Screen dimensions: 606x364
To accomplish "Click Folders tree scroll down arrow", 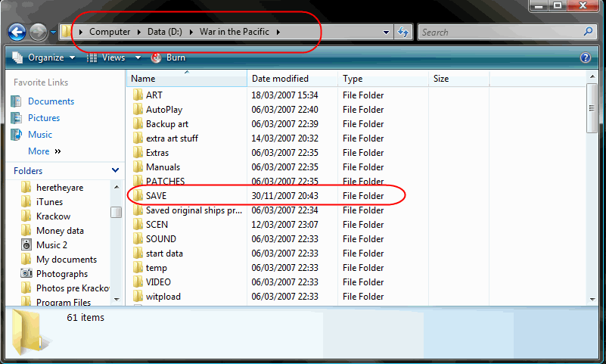I will (117, 300).
